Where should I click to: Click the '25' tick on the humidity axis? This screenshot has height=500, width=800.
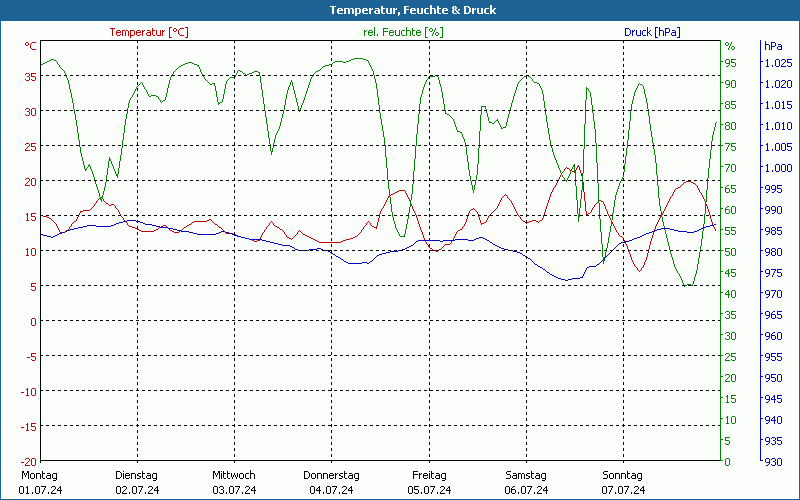(731, 357)
